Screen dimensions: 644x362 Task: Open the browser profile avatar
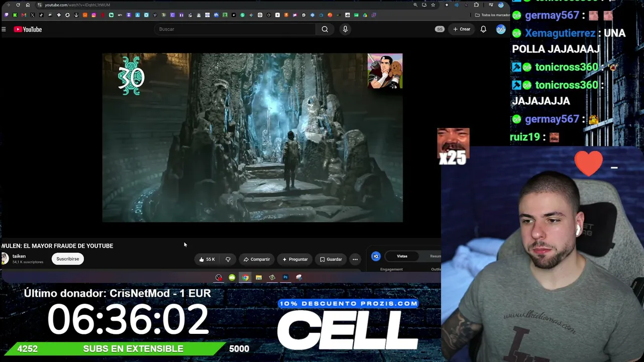(x=501, y=5)
